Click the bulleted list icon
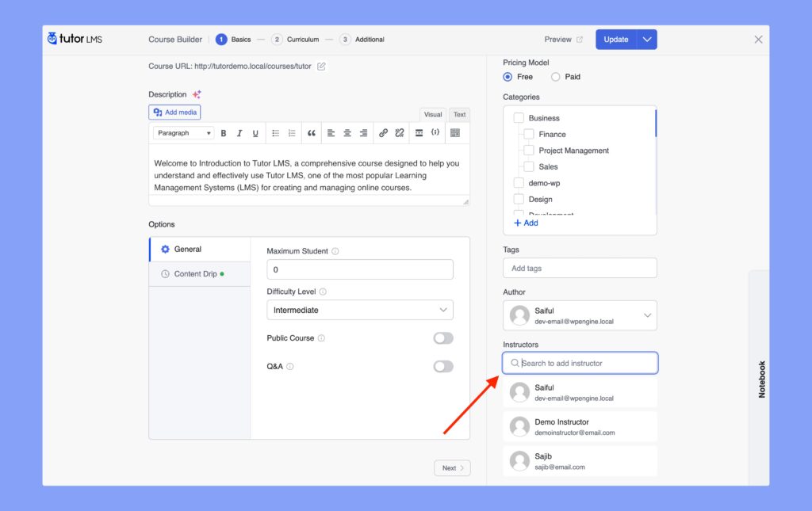The image size is (812, 511). [275, 133]
